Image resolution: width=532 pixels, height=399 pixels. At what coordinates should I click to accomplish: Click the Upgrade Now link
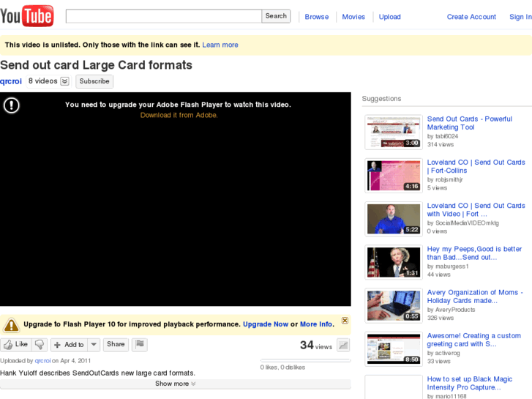pos(266,324)
